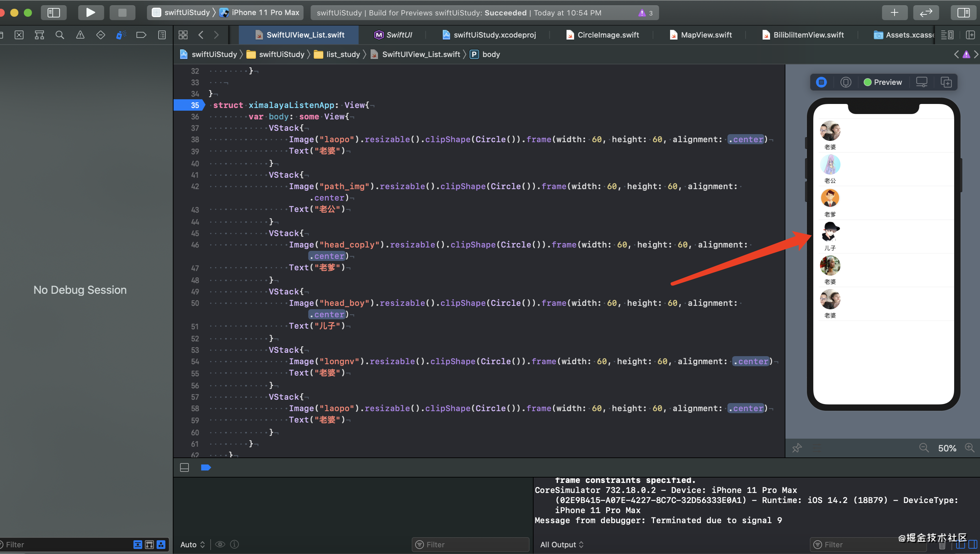This screenshot has width=980, height=554.
Task: Click the Library plus button
Action: coord(894,12)
